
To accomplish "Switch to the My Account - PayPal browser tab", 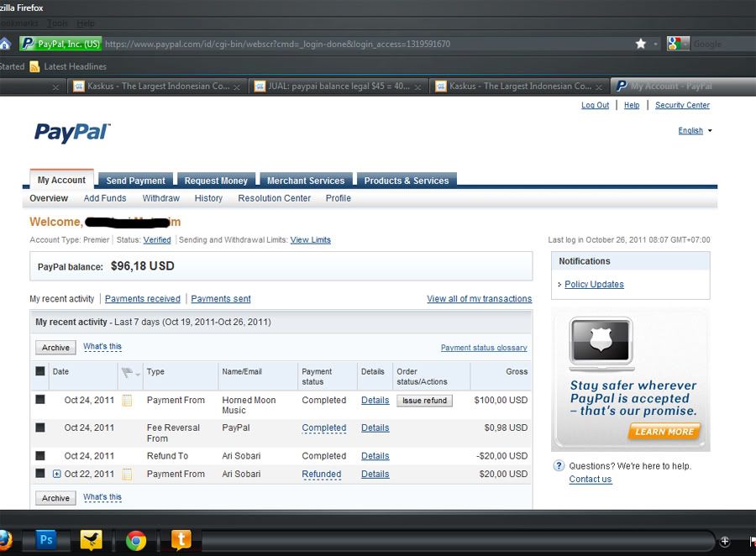I will pos(684,87).
